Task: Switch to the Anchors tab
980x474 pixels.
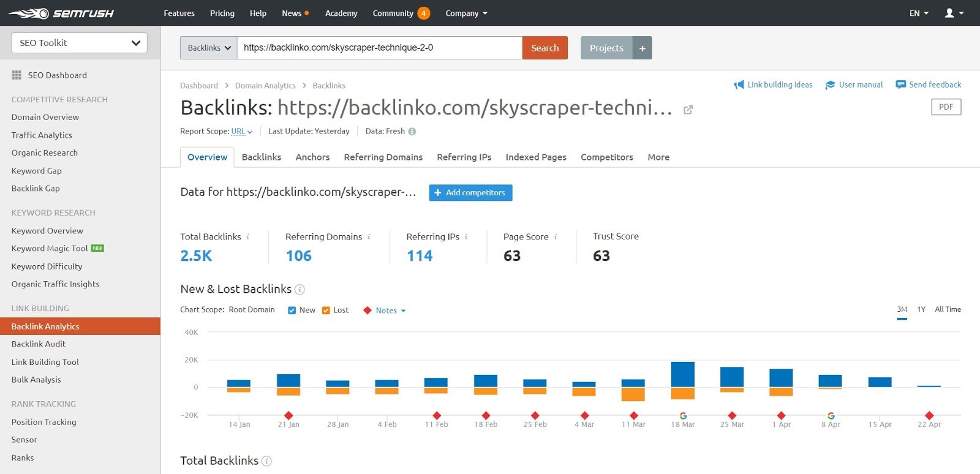Action: pos(312,157)
